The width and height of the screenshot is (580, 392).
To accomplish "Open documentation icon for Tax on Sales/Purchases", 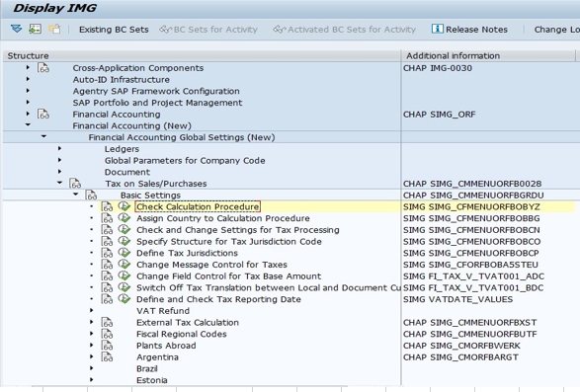I will pos(75,183).
